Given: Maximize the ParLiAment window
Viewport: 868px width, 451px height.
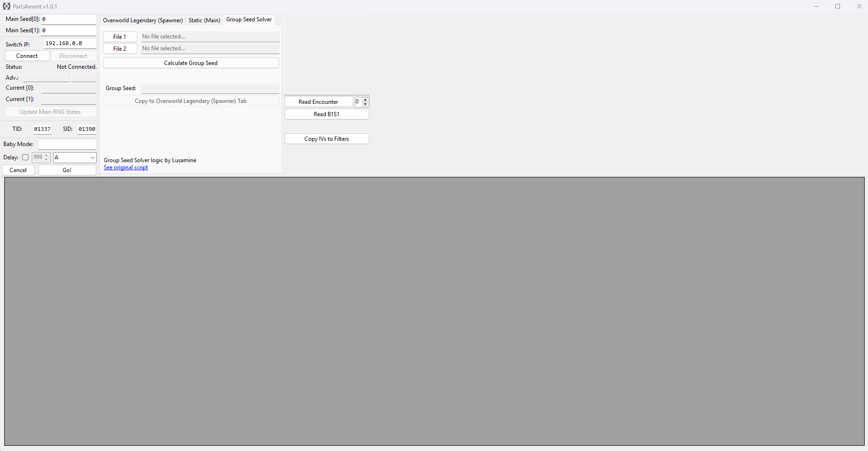Looking at the screenshot, I should tap(838, 6).
